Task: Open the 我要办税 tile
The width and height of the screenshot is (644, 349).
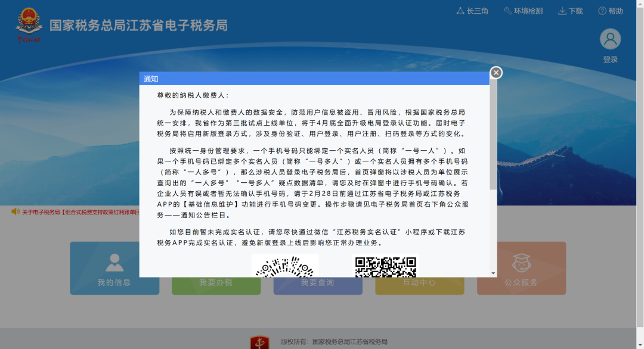Action: [216, 285]
